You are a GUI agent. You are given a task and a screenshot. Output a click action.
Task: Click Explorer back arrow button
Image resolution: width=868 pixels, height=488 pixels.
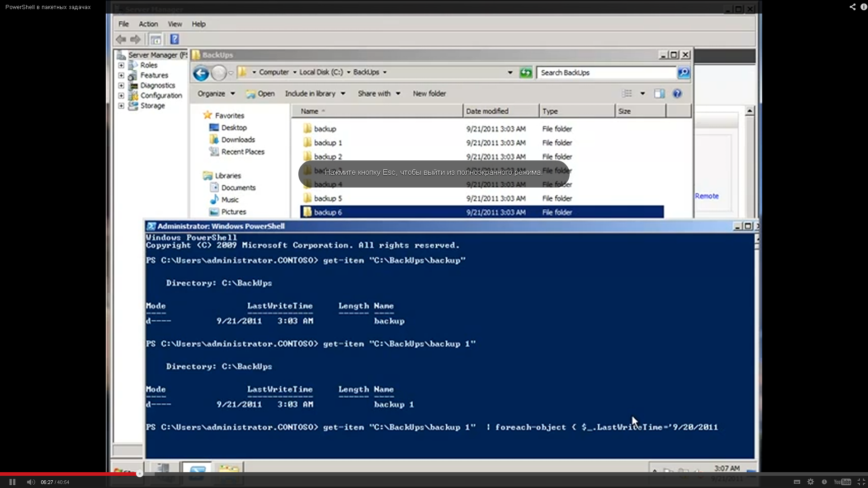point(201,73)
